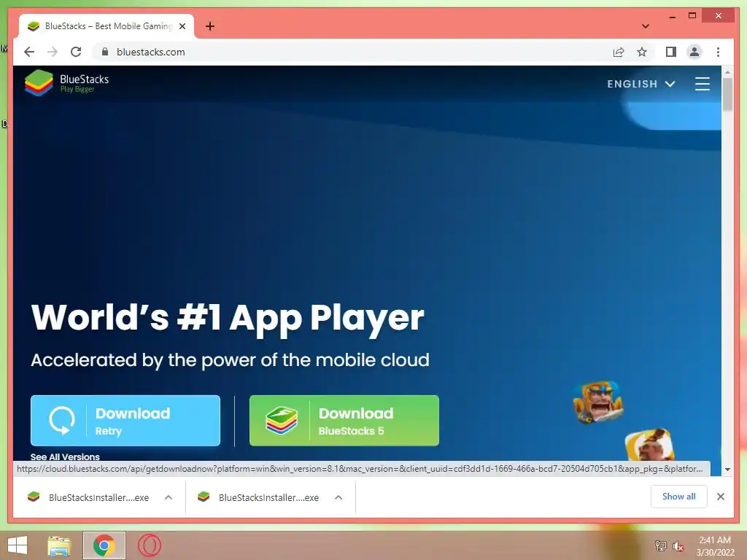This screenshot has height=560, width=747.
Task: Click the bluestacks.com address bar
Action: coord(352,52)
